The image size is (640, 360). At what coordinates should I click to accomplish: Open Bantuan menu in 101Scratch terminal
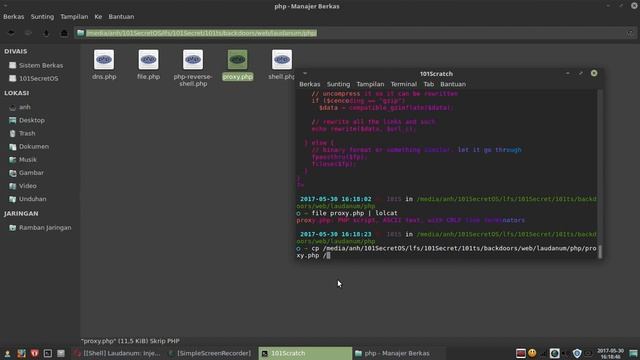pos(453,84)
